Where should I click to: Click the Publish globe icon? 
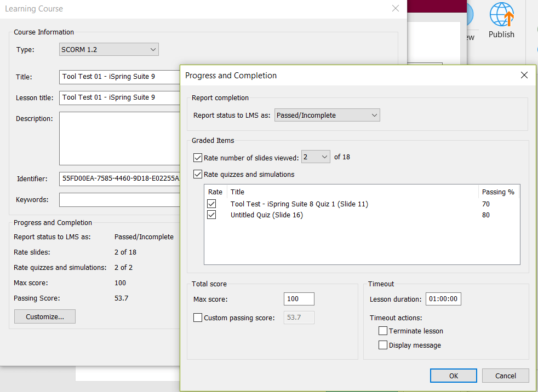502,14
